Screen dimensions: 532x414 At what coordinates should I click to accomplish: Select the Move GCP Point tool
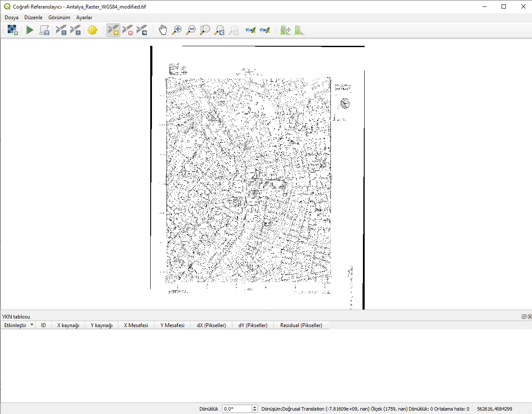[142, 30]
